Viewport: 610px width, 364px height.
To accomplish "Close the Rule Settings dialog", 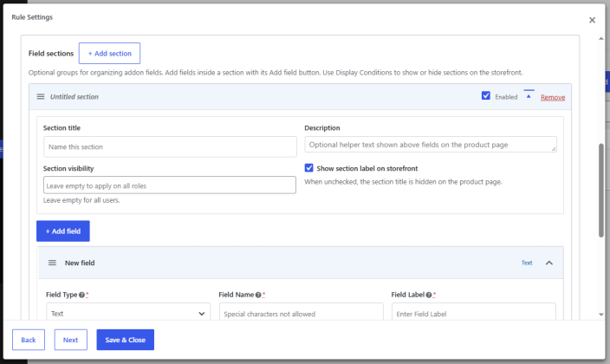I will tap(592, 20).
